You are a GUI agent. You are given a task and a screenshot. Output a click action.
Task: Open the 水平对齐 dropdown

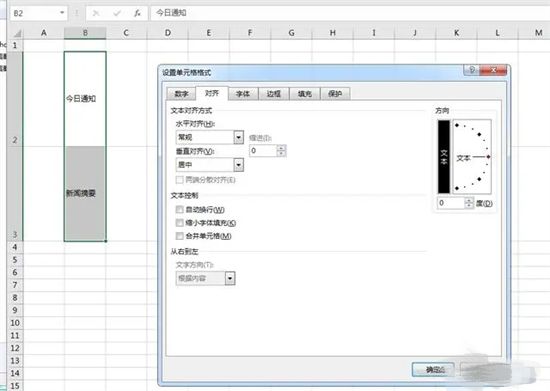click(239, 137)
